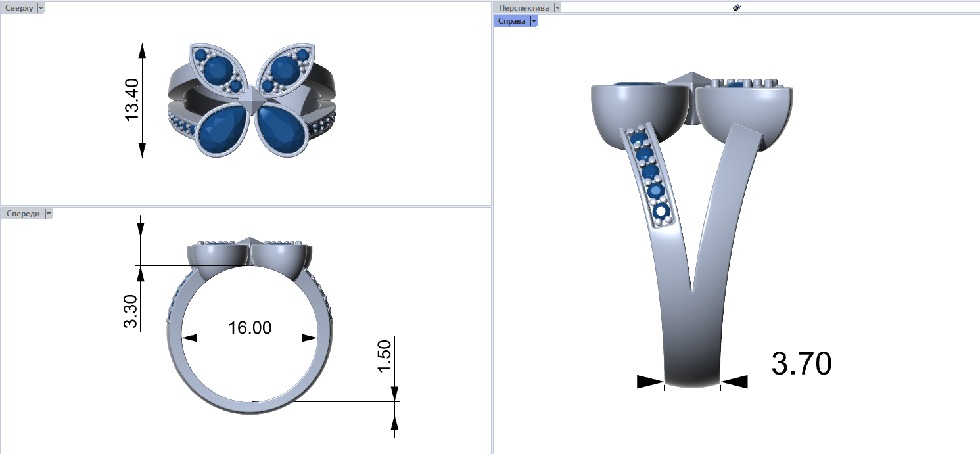Select the 16.00 inner diameter dimension
Viewport: 980px width, 454px height.
coord(250,328)
